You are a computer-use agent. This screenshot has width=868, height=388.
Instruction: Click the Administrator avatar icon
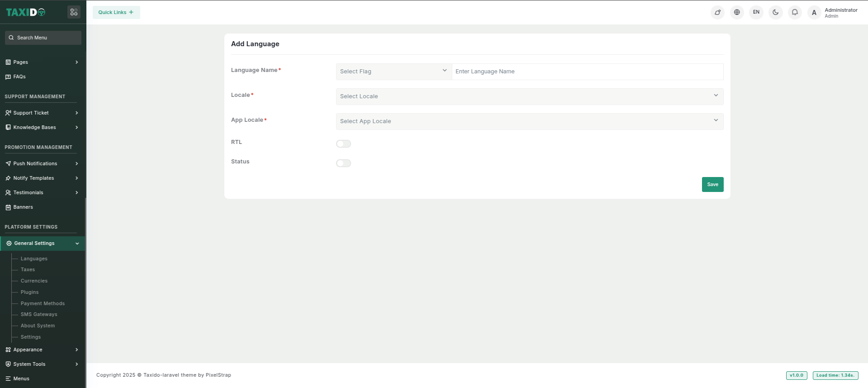coord(814,13)
